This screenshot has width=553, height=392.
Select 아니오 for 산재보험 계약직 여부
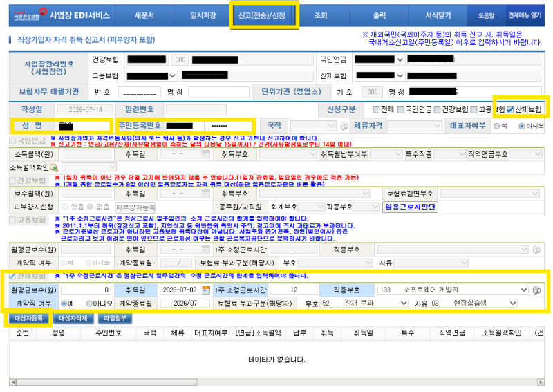pyautogui.click(x=89, y=304)
